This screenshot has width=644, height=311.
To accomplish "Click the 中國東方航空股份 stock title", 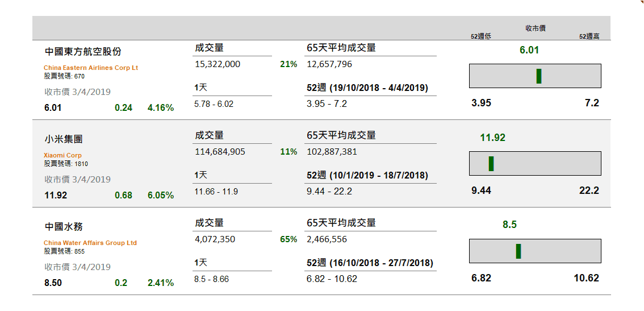I will 83,52.
